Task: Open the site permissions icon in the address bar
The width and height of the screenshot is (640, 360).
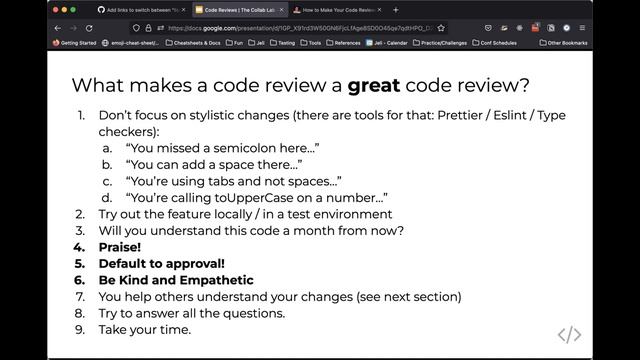Action: [x=160, y=28]
